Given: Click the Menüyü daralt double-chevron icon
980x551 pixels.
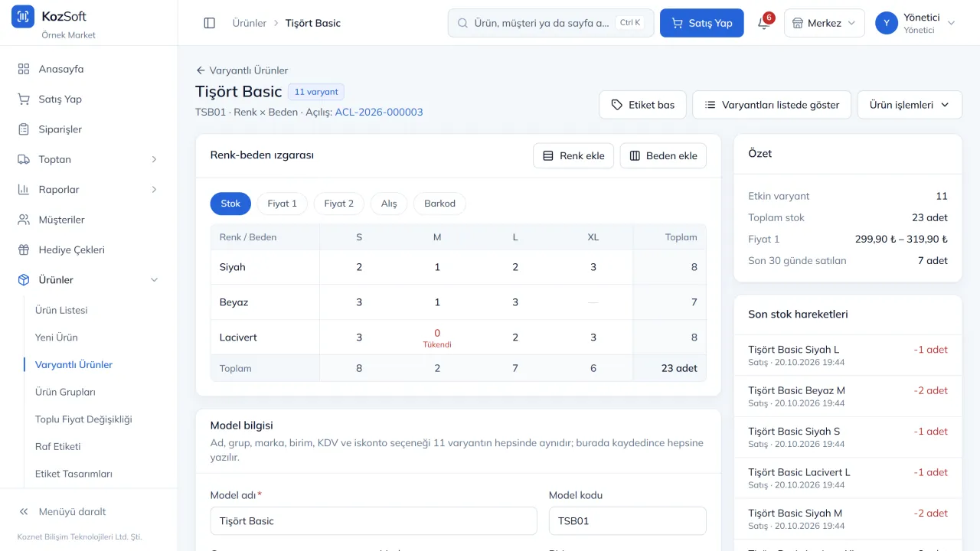Looking at the screenshot, I should tap(24, 512).
